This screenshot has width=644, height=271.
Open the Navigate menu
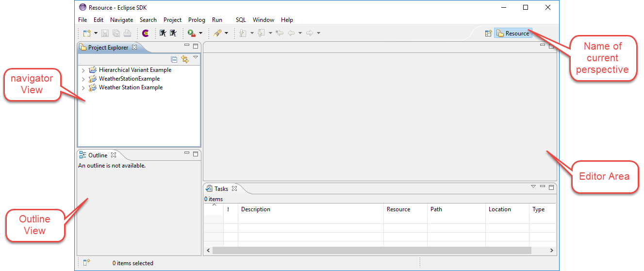[121, 20]
